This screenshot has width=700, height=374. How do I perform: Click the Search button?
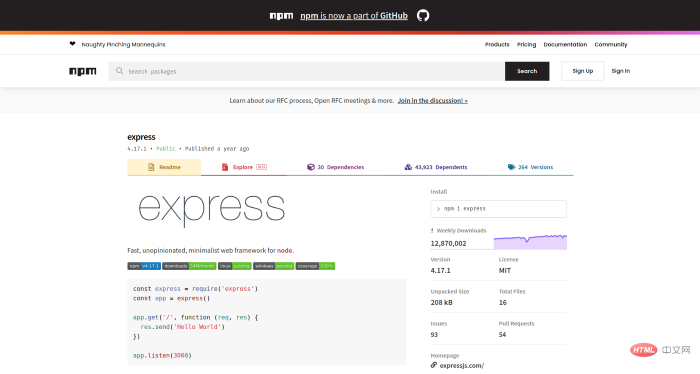(527, 71)
